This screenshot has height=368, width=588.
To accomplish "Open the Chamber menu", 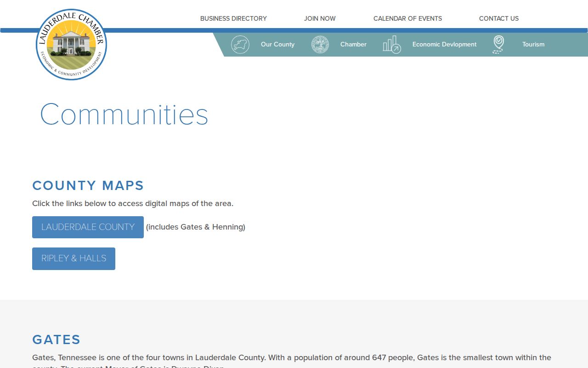I will (353, 45).
